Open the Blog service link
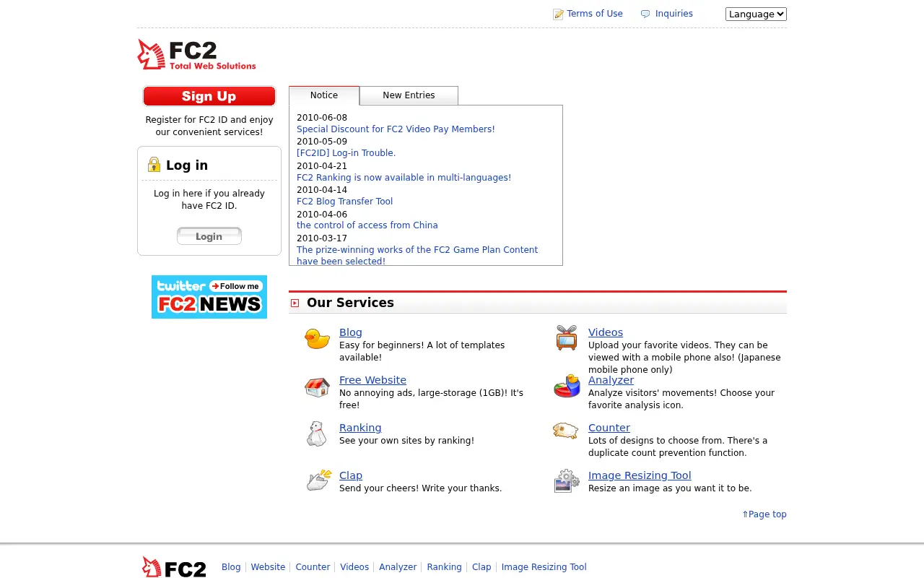Image resolution: width=924 pixels, height=578 pixels. coord(351,332)
